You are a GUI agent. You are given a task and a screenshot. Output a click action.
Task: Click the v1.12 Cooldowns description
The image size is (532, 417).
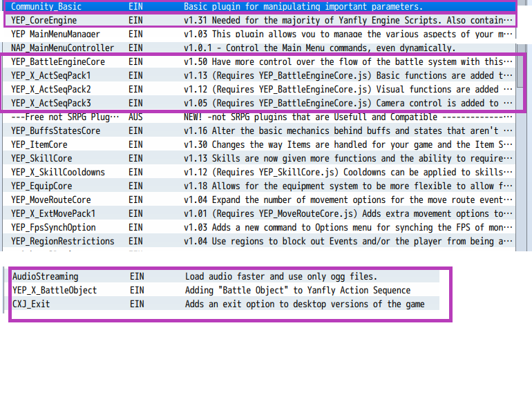[x=348, y=173]
